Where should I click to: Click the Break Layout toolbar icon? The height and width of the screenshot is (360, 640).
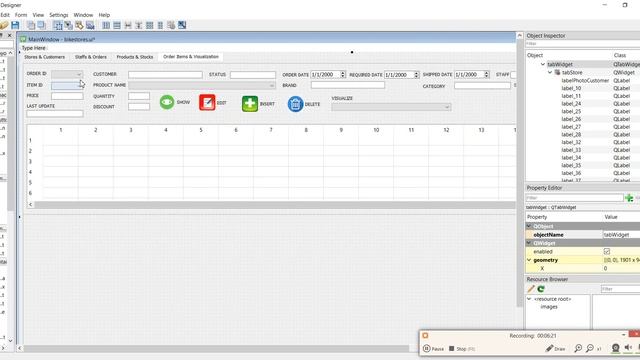tap(171, 25)
